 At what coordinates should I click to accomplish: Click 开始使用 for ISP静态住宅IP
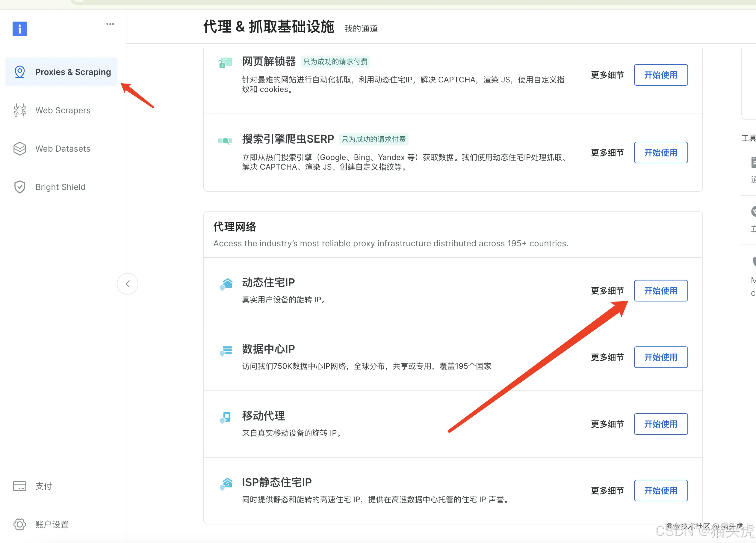coord(660,490)
